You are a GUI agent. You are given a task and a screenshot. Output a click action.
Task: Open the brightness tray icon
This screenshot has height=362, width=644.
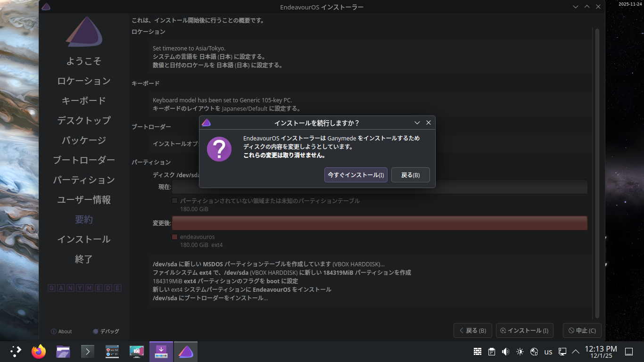coord(520,352)
